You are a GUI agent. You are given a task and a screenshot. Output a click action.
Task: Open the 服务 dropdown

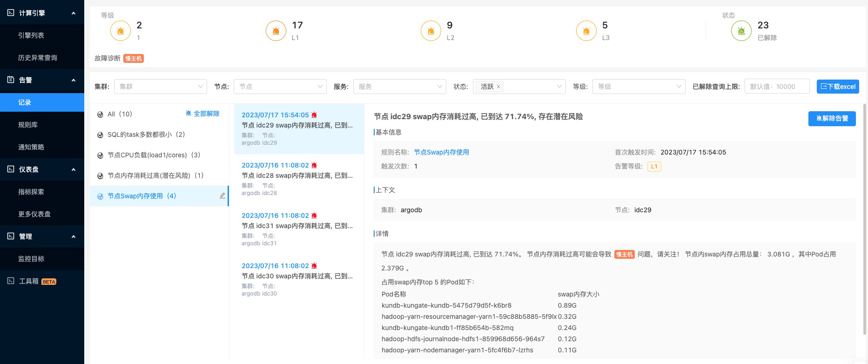pyautogui.click(x=399, y=87)
